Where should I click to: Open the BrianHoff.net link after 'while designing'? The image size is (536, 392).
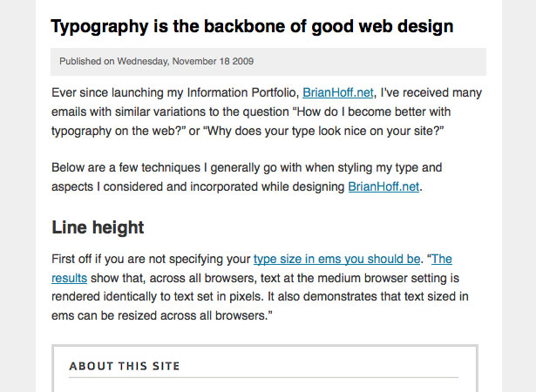[x=383, y=186]
